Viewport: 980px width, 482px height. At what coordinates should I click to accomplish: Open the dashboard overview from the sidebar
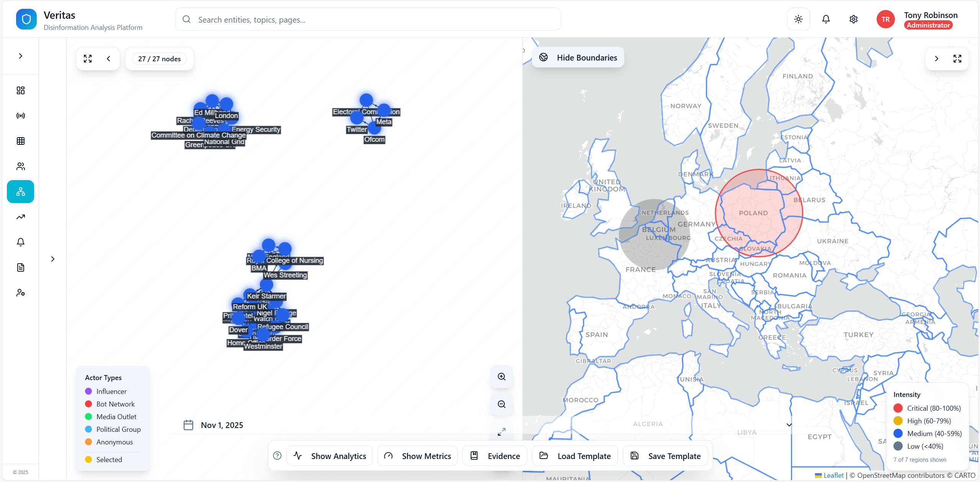coord(20,90)
